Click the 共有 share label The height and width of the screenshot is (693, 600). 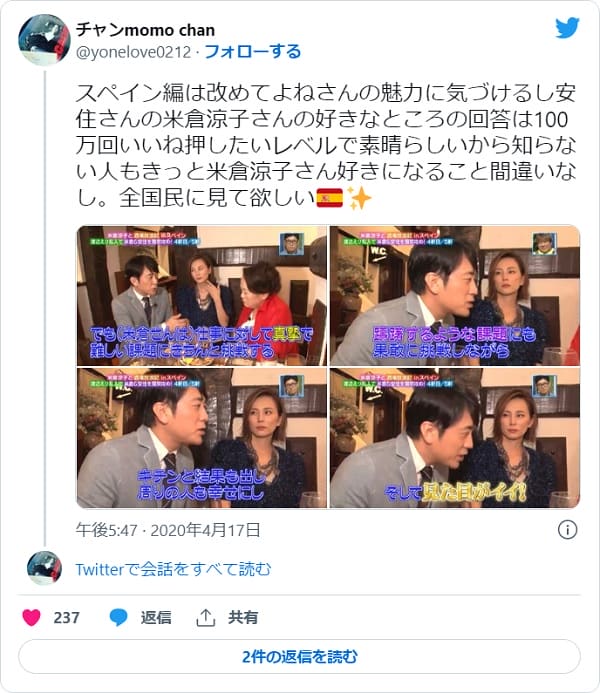[x=243, y=617]
